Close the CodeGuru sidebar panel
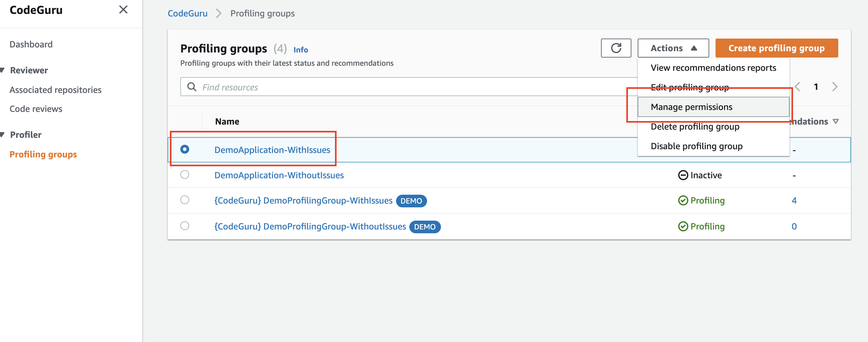868x342 pixels. pos(123,10)
